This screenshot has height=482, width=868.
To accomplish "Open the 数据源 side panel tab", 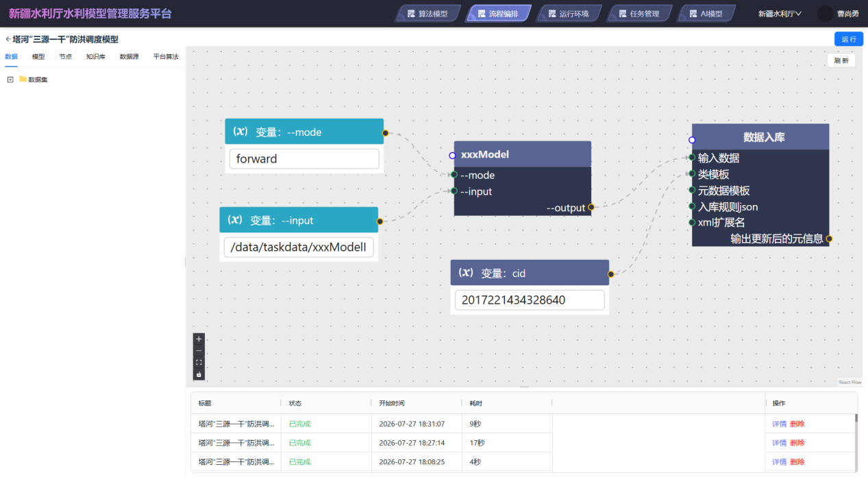I will pos(129,57).
